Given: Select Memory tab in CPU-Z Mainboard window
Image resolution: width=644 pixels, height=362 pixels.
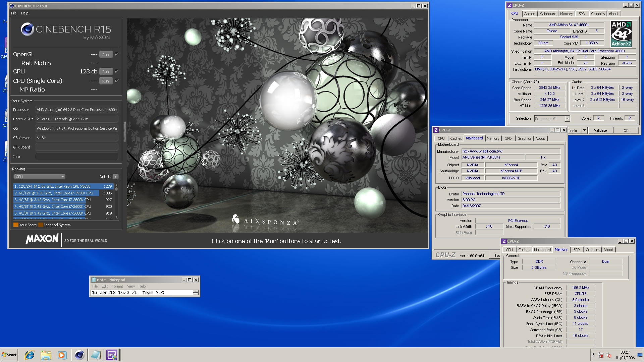Looking at the screenshot, I should (x=493, y=138).
